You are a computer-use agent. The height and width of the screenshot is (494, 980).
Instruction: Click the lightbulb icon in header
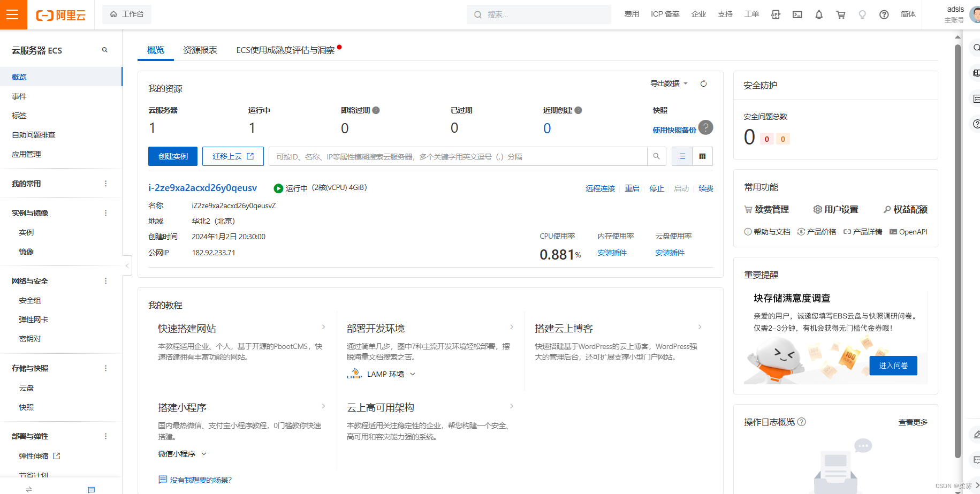coord(862,14)
